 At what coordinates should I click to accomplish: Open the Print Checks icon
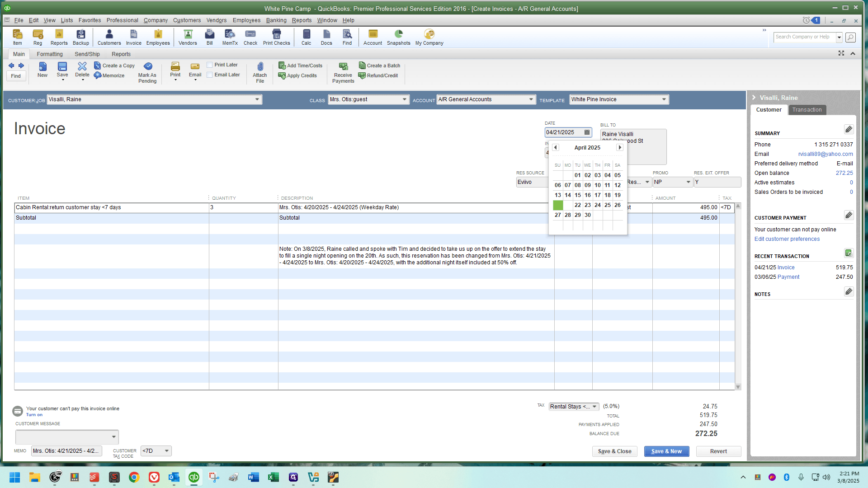276,37
